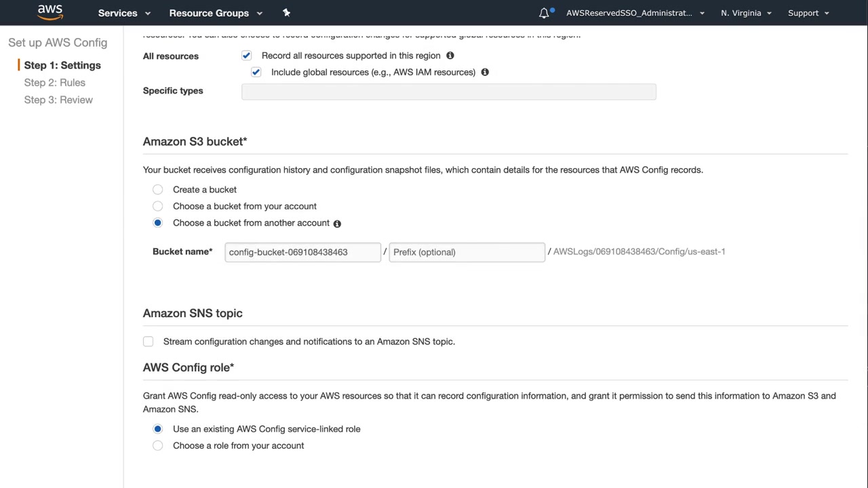This screenshot has width=868, height=488.
Task: Select Choose a role from your account
Action: [x=158, y=445]
